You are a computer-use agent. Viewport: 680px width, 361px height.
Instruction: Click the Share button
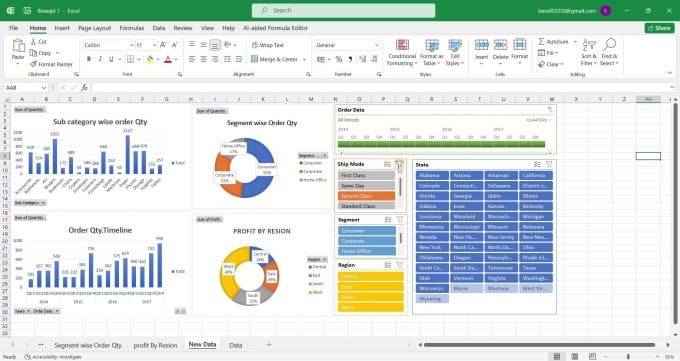659,28
